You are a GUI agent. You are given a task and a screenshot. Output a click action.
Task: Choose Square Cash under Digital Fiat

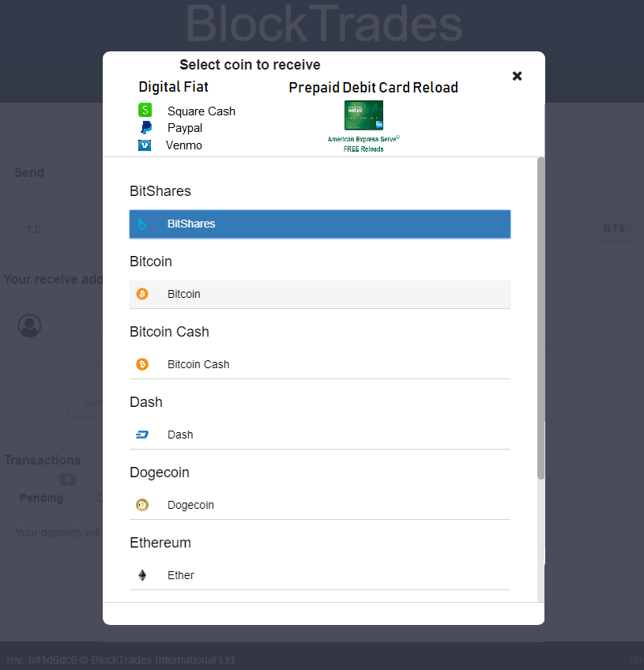[x=201, y=111]
